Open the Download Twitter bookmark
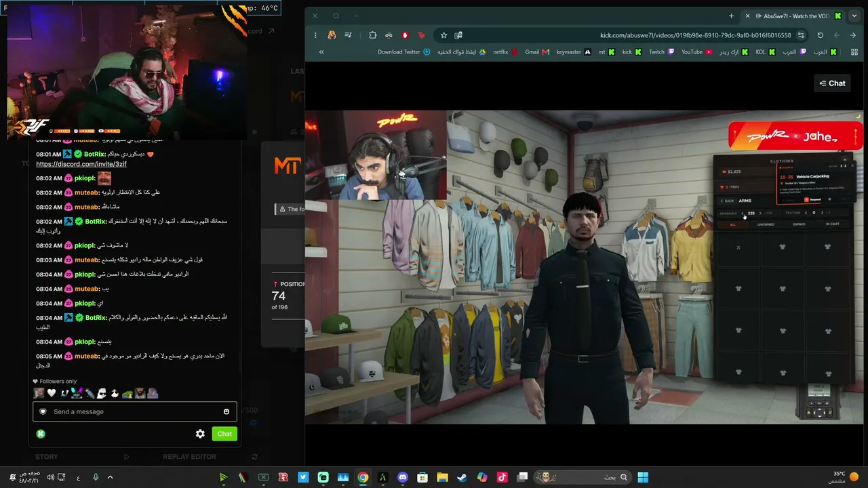 click(403, 52)
